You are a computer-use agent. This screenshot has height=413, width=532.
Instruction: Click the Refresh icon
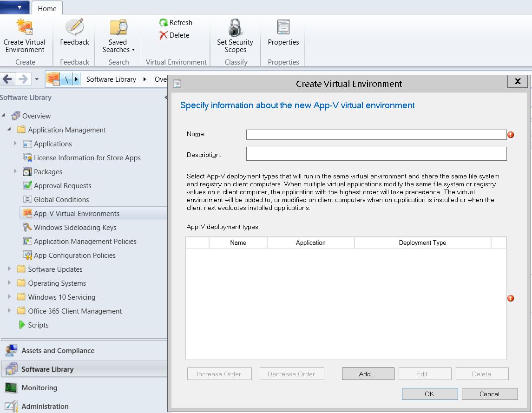[176, 22]
